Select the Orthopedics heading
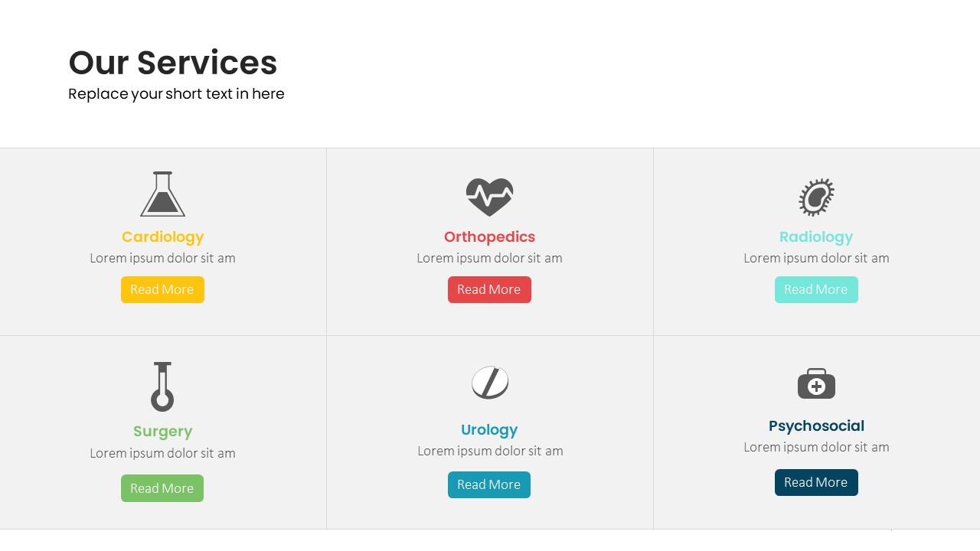This screenshot has height=551, width=980. (489, 237)
